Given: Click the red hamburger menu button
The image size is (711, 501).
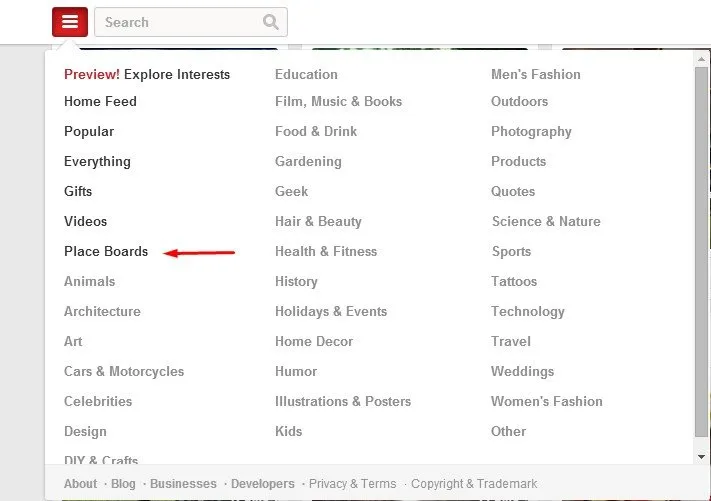Looking at the screenshot, I should point(70,22).
